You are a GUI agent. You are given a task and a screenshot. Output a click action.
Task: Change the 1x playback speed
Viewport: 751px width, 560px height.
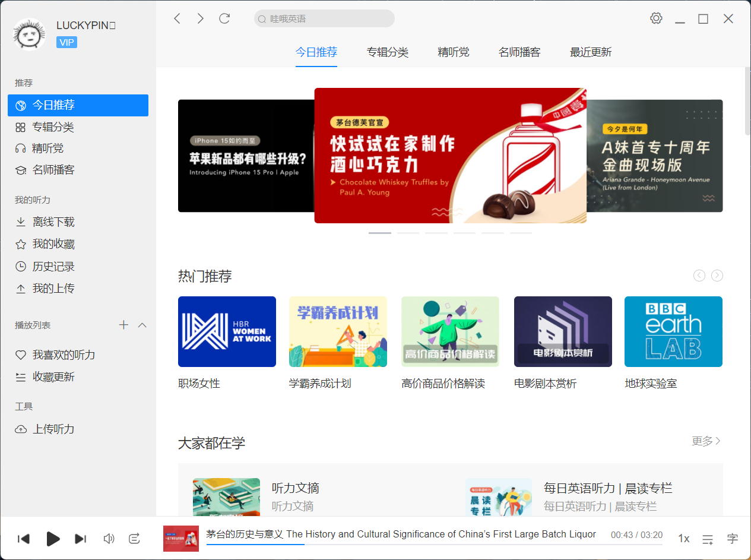pyautogui.click(x=684, y=539)
